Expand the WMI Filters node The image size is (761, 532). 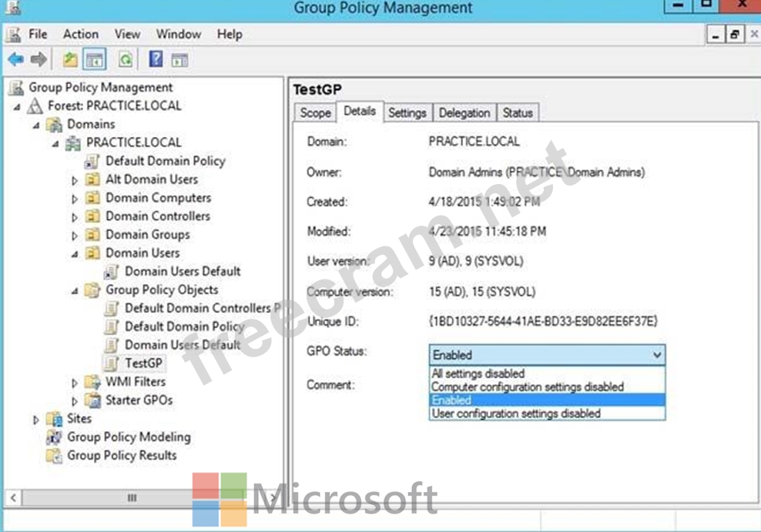pyautogui.click(x=74, y=383)
